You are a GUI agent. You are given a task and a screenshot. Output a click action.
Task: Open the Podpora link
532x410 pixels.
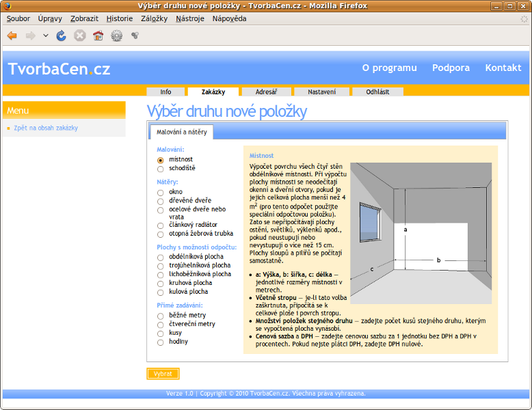(x=451, y=68)
